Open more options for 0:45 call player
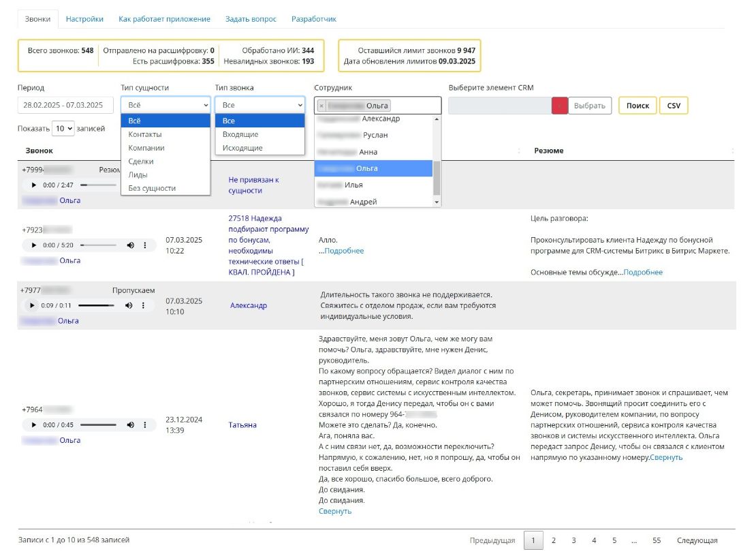Viewport: 756px width, 556px height. [x=144, y=425]
